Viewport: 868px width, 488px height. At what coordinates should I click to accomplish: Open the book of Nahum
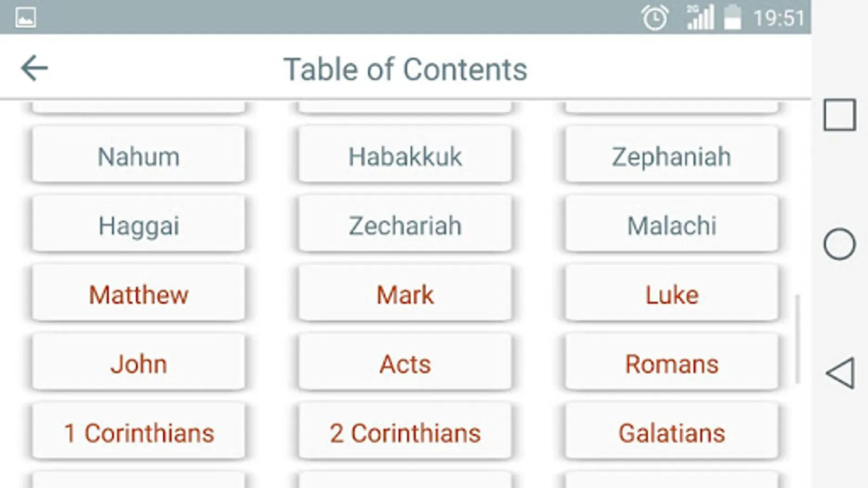[138, 155]
